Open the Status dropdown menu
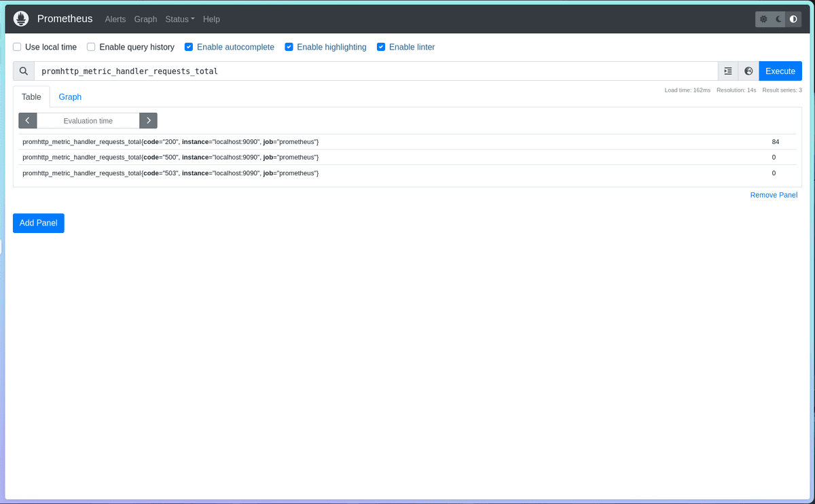815x504 pixels. click(x=180, y=19)
